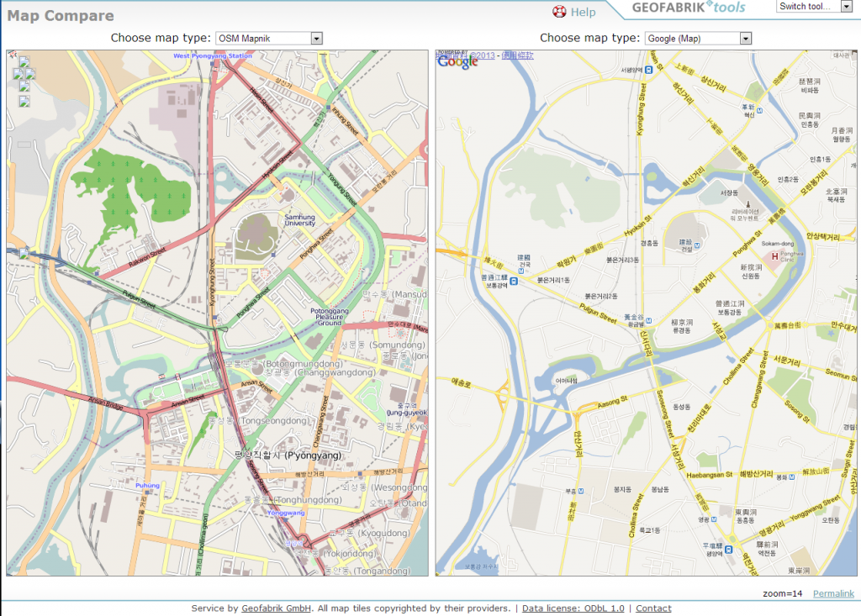The width and height of the screenshot is (861, 616).
Task: Click the Map Compare page title
Action: [x=61, y=16]
